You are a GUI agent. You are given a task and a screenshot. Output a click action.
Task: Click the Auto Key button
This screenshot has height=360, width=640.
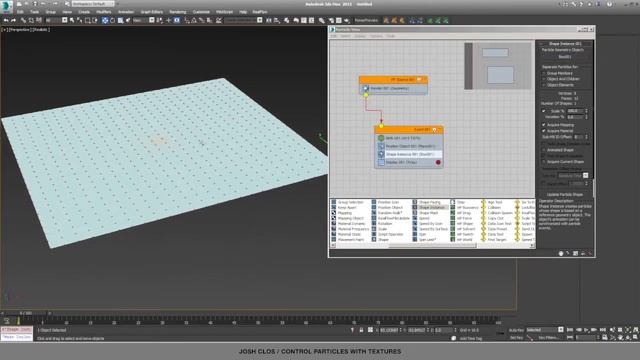coord(516,330)
